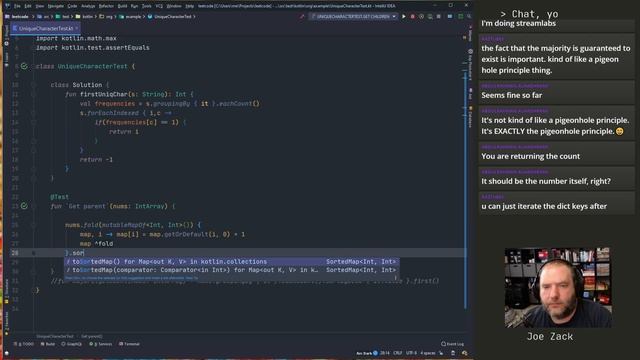This screenshot has height=360, width=640.
Task: Click the Joe Zack webcam thumbnail
Action: click(558, 287)
